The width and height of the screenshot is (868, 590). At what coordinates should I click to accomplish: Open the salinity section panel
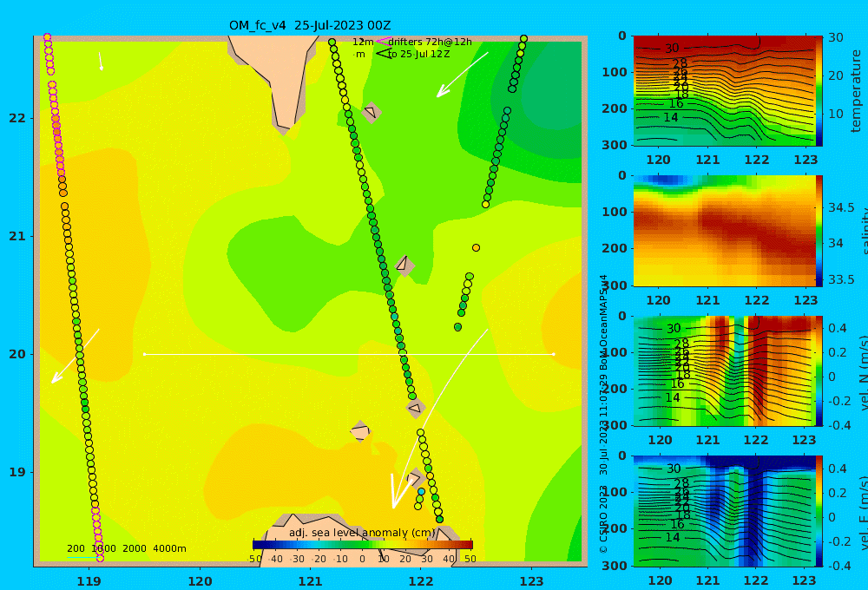pos(724,231)
